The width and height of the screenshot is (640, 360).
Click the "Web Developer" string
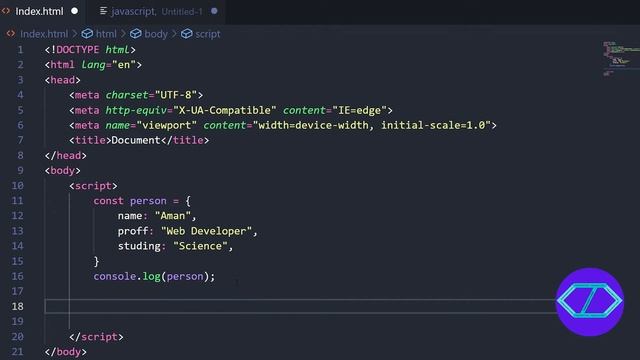coord(206,231)
